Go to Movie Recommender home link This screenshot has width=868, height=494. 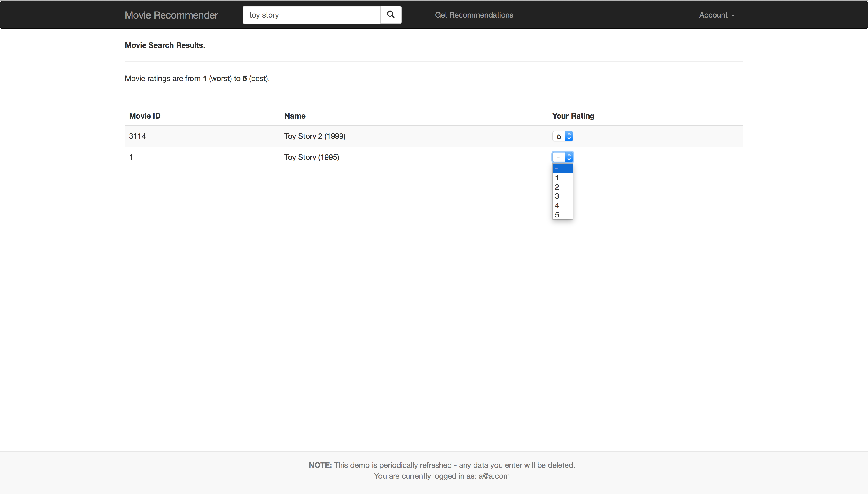point(171,15)
